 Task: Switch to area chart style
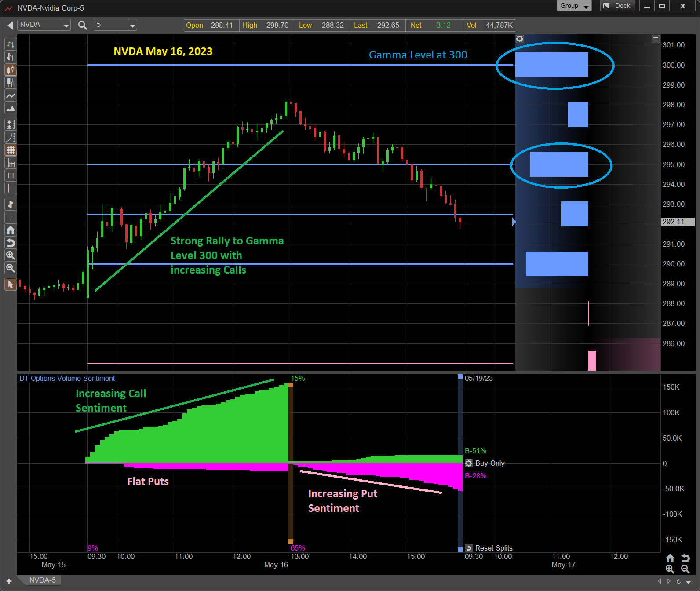click(x=11, y=108)
